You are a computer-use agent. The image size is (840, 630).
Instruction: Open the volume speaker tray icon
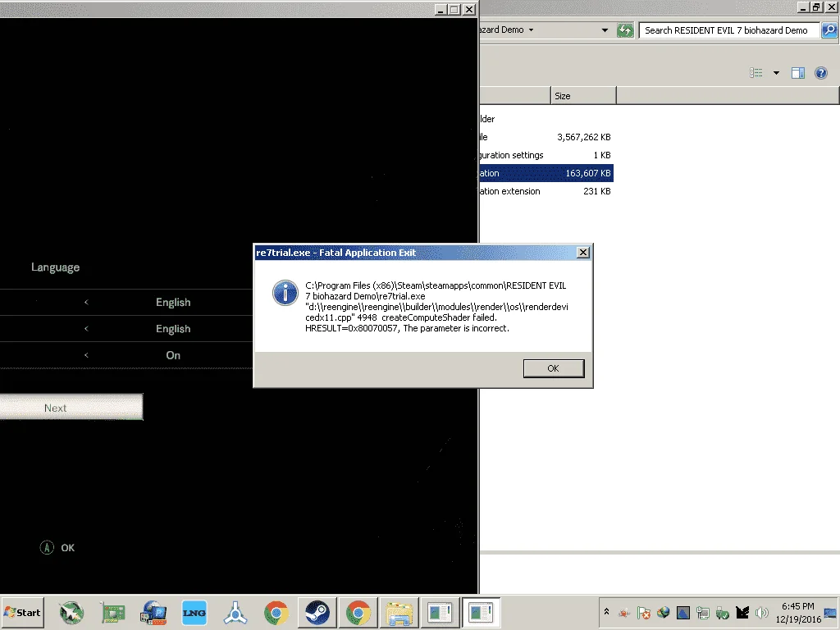[x=761, y=612]
